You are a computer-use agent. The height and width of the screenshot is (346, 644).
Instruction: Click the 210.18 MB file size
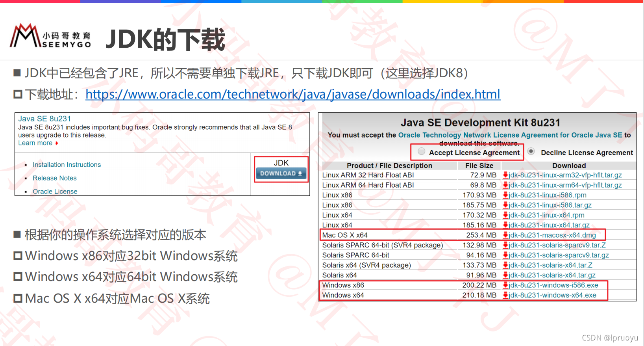(x=479, y=295)
